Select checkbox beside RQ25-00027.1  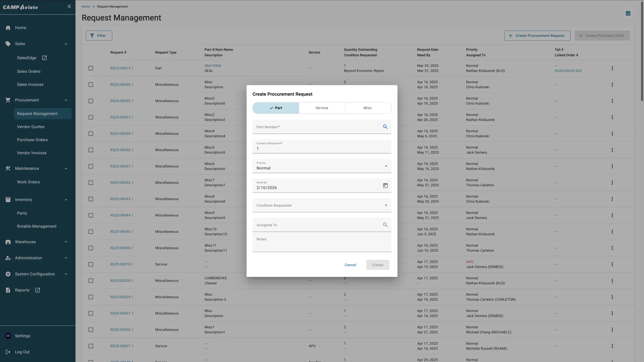click(x=91, y=346)
